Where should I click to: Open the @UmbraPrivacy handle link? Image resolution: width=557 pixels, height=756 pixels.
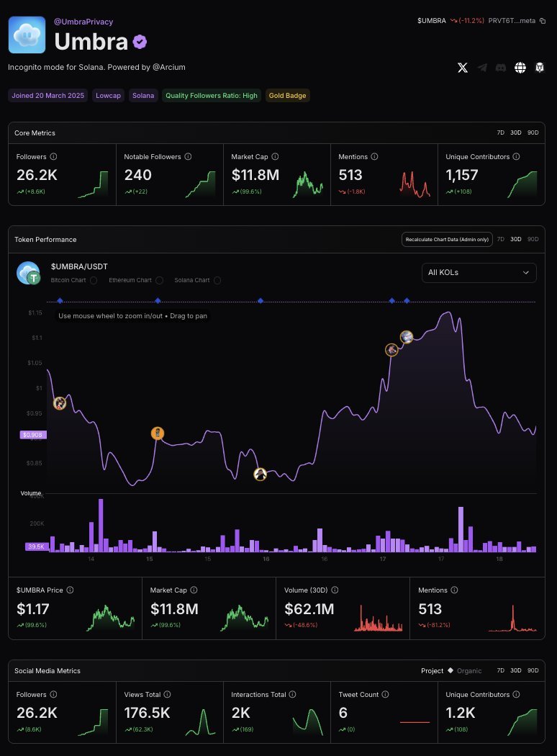click(x=83, y=22)
